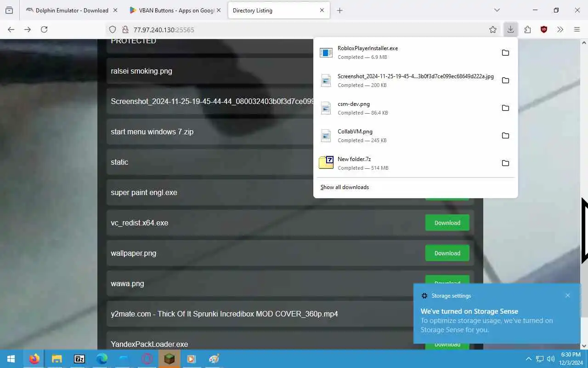Show RobloxPlayerInstaller.exe in its containing folder
The image size is (588, 368).
click(x=505, y=52)
